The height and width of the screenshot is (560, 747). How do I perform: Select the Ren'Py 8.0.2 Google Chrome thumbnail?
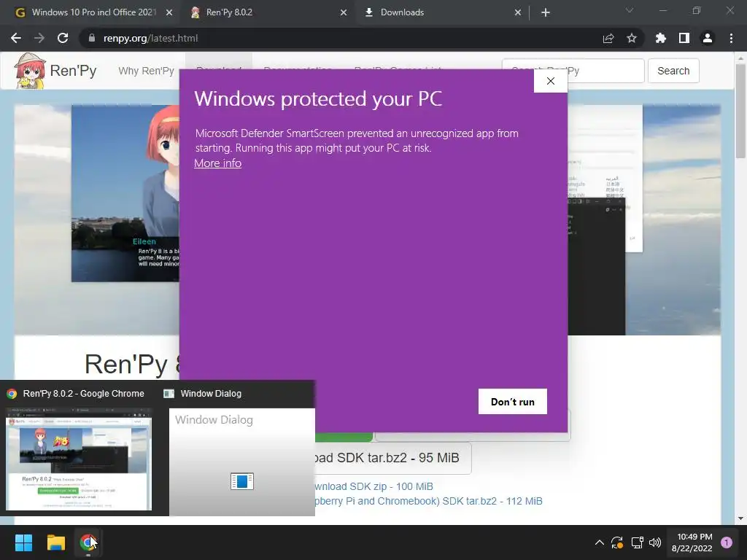(x=79, y=459)
